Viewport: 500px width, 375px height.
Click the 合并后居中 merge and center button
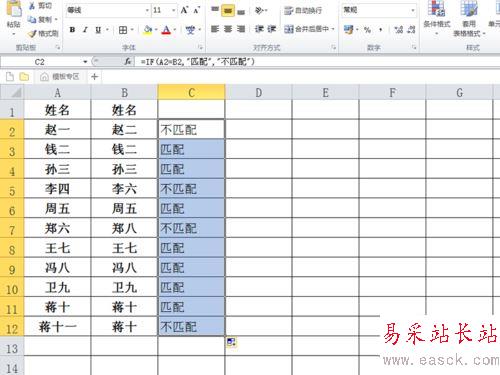pyautogui.click(x=307, y=29)
